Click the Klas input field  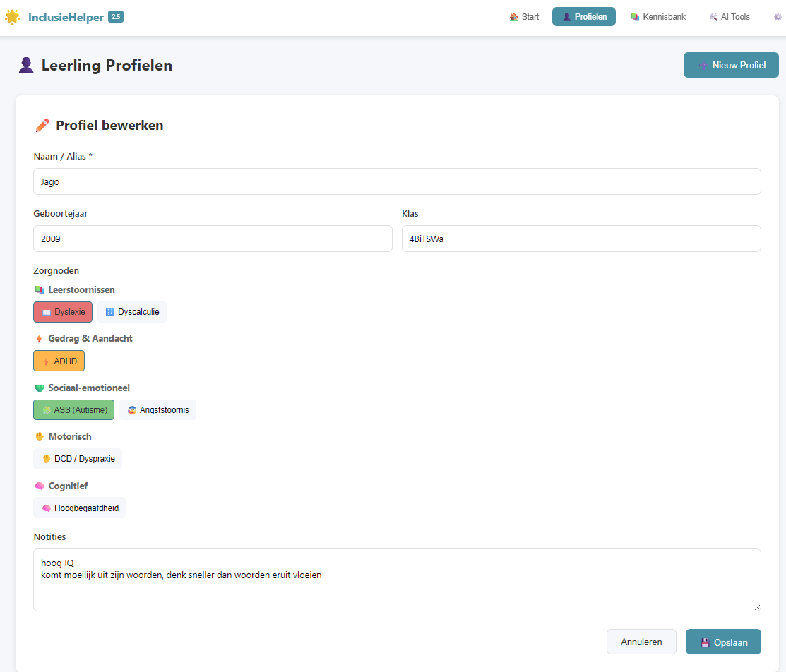tap(580, 239)
